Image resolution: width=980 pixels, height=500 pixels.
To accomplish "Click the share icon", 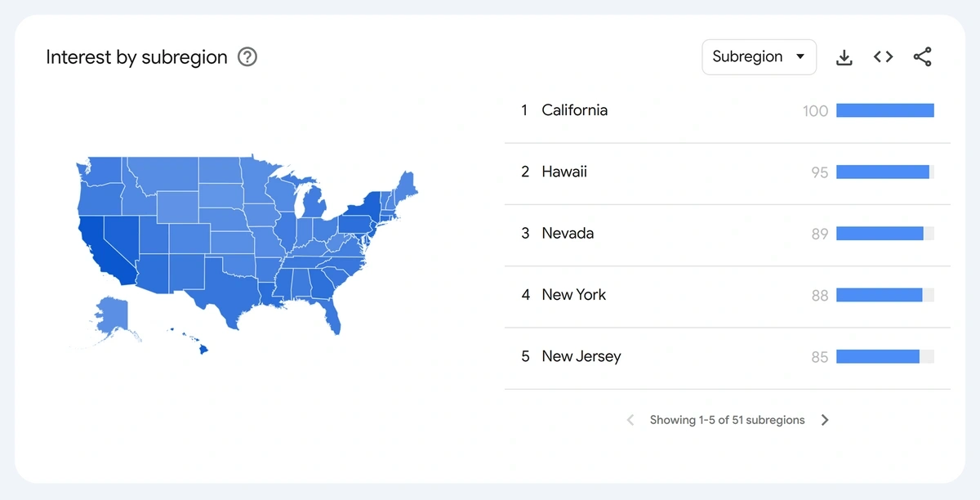I will pos(922,57).
